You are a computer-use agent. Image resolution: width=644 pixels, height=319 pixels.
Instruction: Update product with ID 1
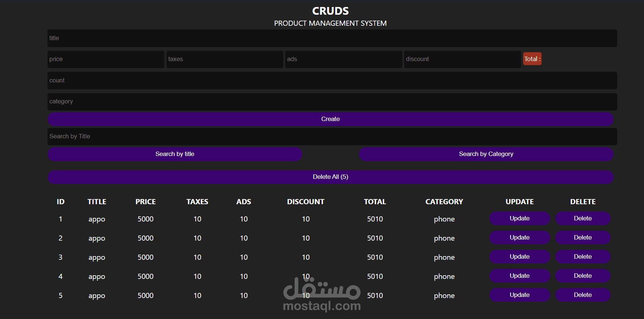click(519, 219)
